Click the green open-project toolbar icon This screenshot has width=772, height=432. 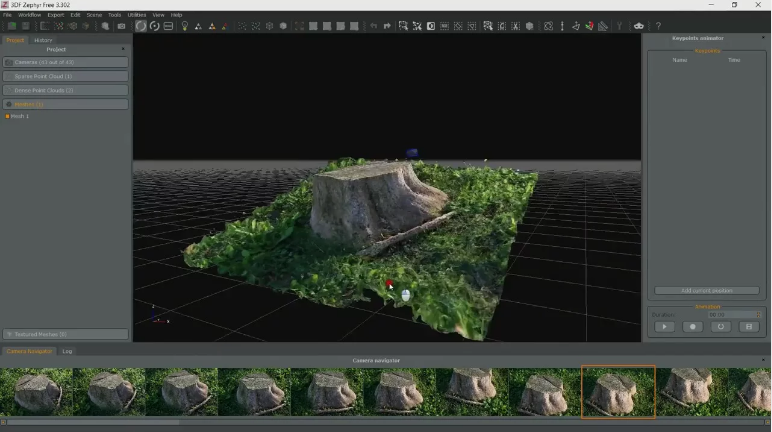pos(12,26)
